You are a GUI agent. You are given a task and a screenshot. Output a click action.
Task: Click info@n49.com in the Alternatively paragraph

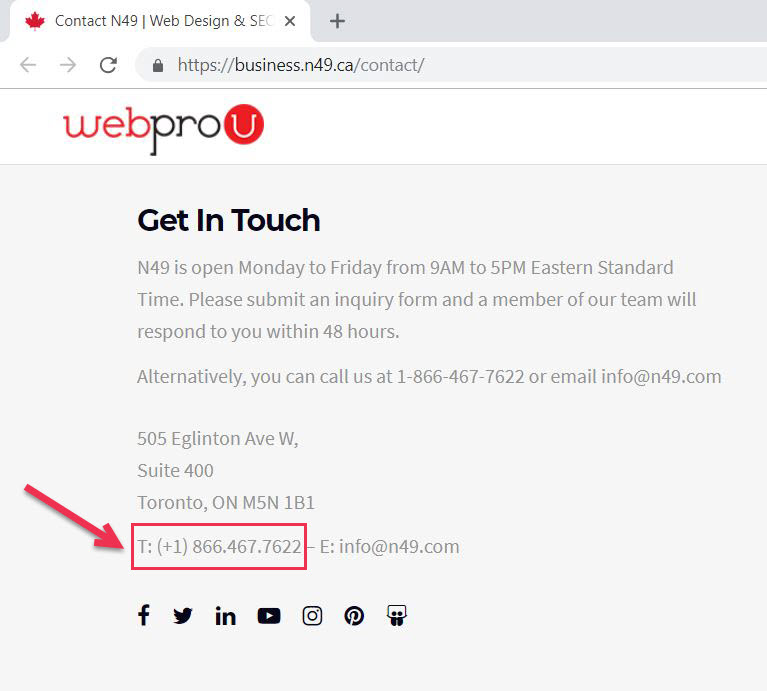(x=661, y=377)
